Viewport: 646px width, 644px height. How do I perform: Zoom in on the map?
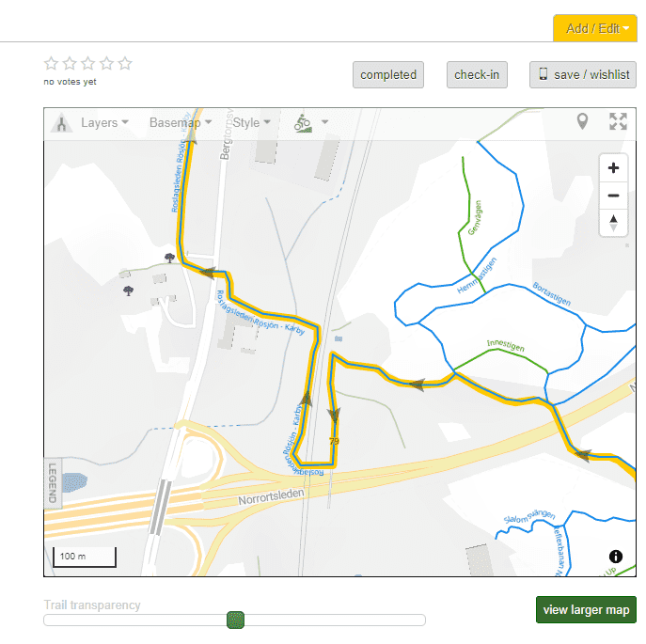point(613,168)
